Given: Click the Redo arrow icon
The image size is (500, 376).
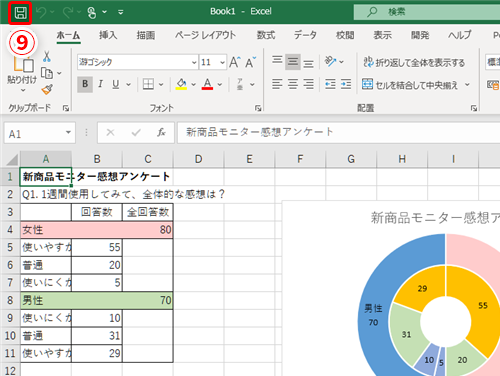Looking at the screenshot, I should point(68,13).
